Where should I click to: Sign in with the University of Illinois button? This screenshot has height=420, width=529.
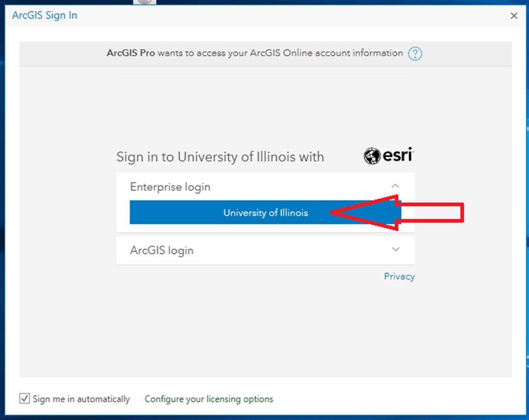click(x=265, y=212)
